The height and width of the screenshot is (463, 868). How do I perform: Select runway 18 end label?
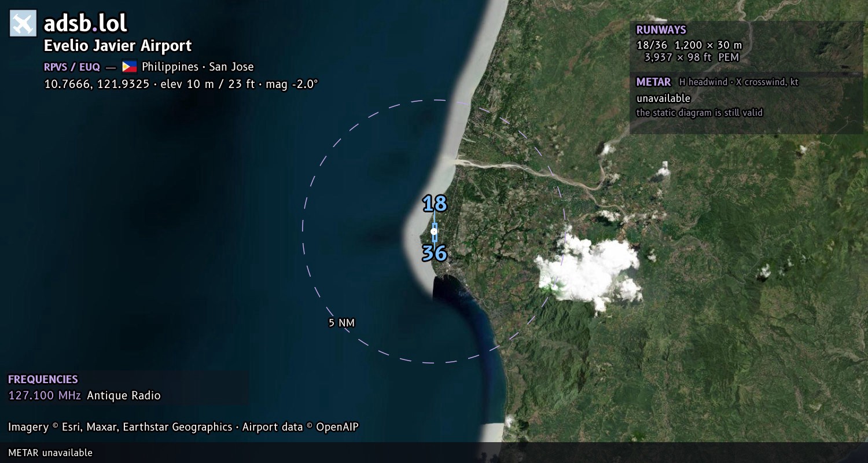(435, 204)
